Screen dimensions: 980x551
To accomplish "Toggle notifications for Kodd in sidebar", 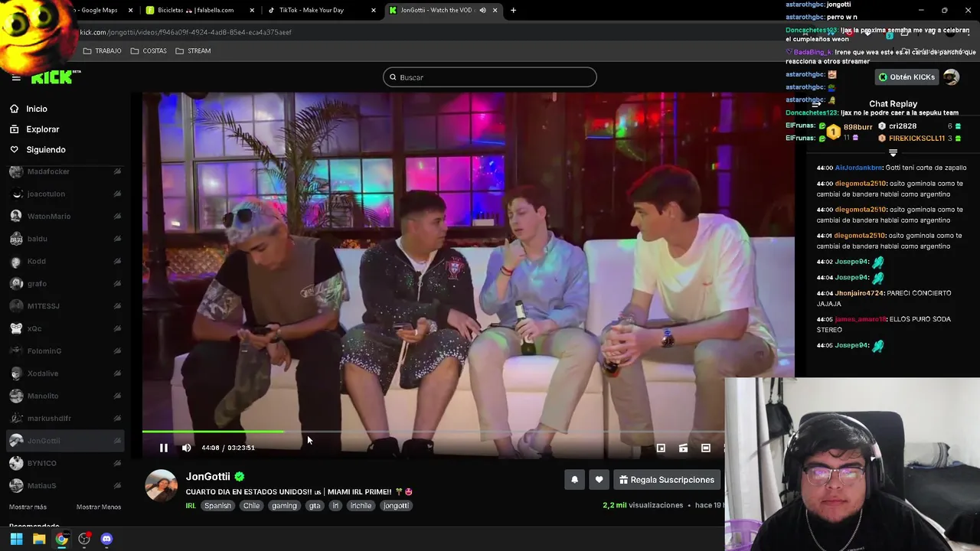I will 117,261.
